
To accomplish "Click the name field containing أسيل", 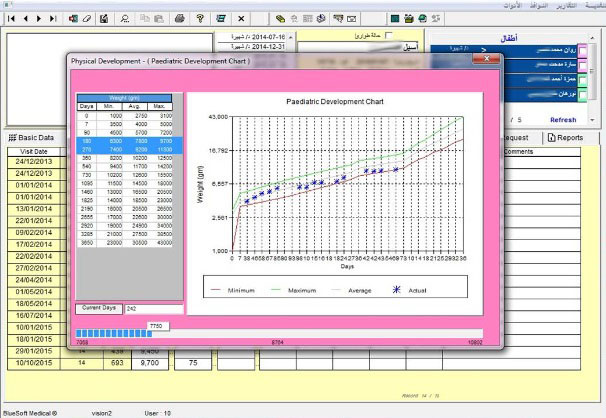I will pos(359,48).
